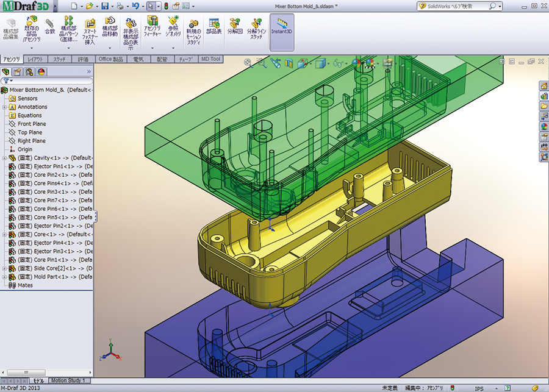Switch to the Motion Study 1 tab

[69, 380]
